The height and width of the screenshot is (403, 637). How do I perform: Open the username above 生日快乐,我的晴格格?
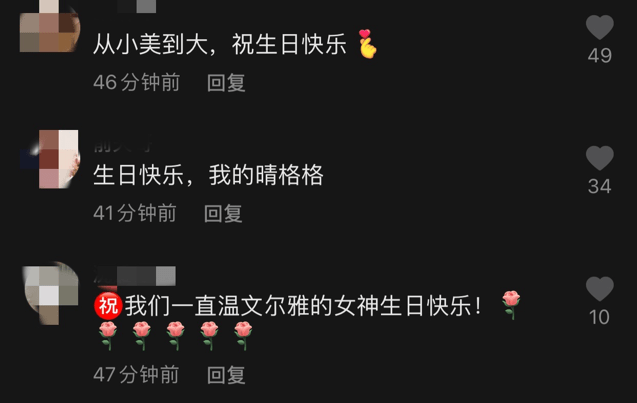pyautogui.click(x=123, y=145)
